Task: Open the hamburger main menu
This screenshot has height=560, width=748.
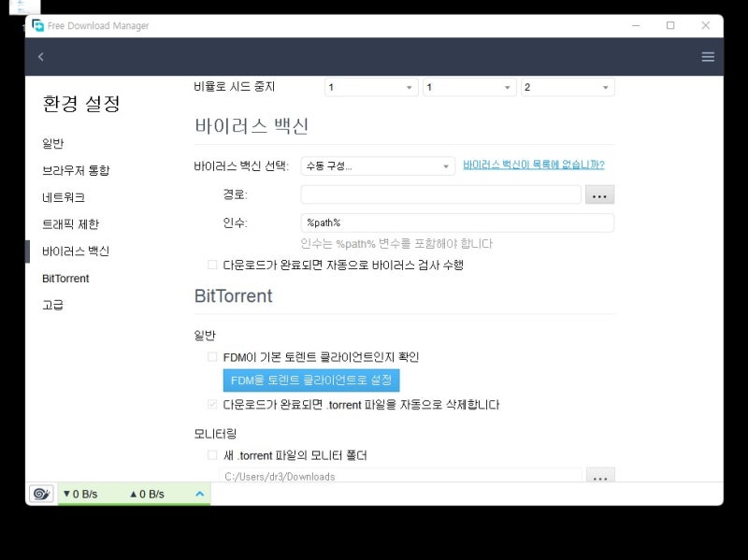Action: click(x=708, y=57)
